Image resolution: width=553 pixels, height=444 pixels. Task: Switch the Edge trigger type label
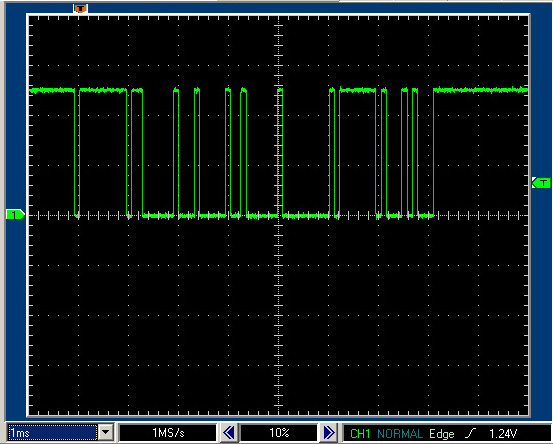(442, 434)
